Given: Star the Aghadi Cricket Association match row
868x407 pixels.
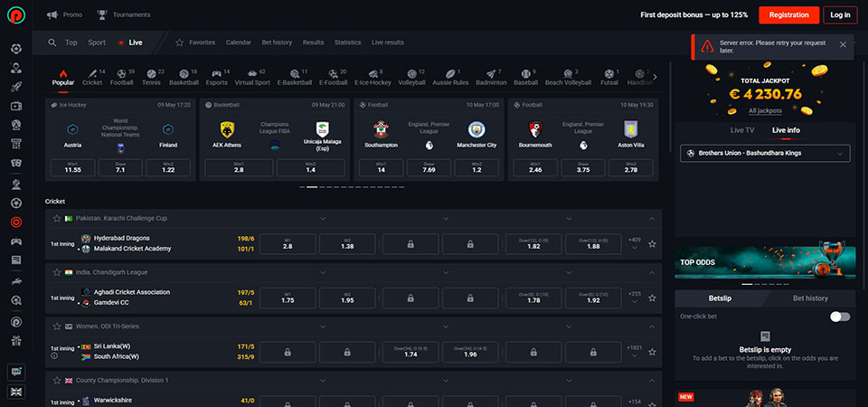Looking at the screenshot, I should pyautogui.click(x=652, y=298).
